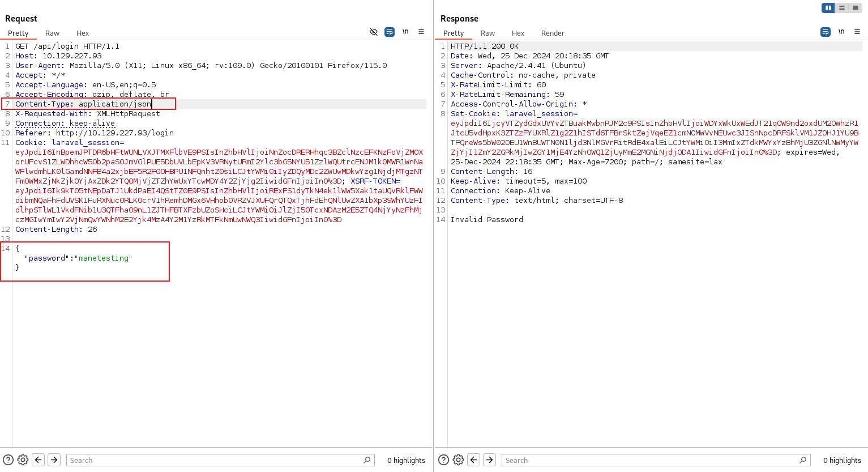Click Content-Length: 16 response header
Image resolution: width=868 pixels, height=472 pixels.
coord(491,172)
